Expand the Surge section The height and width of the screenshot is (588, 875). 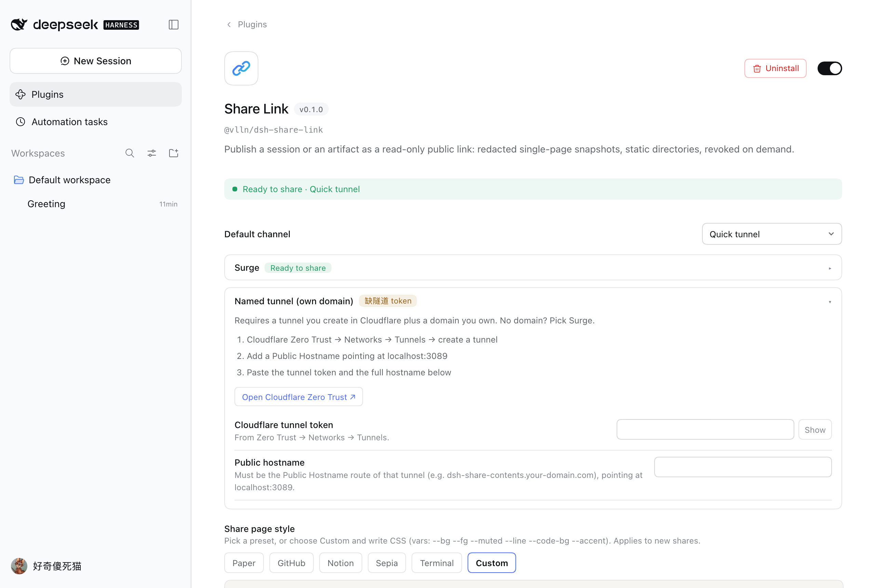pos(533,268)
